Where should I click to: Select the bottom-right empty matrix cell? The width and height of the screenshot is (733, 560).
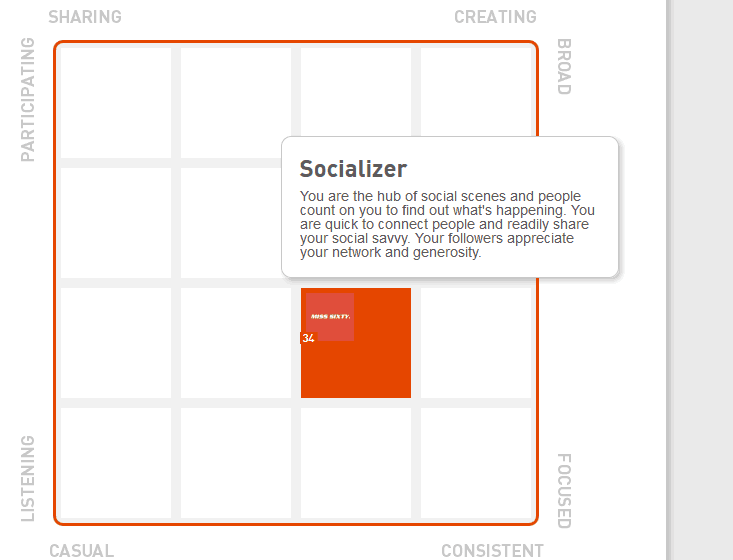pos(476,463)
